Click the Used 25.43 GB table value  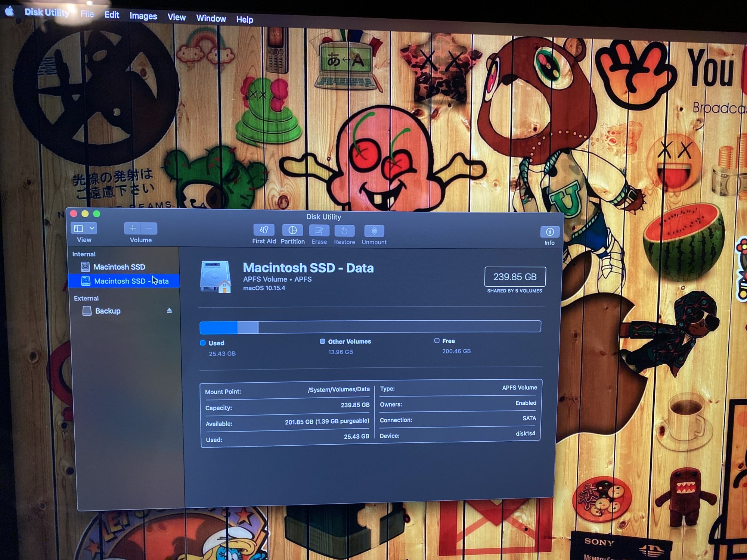click(x=357, y=436)
